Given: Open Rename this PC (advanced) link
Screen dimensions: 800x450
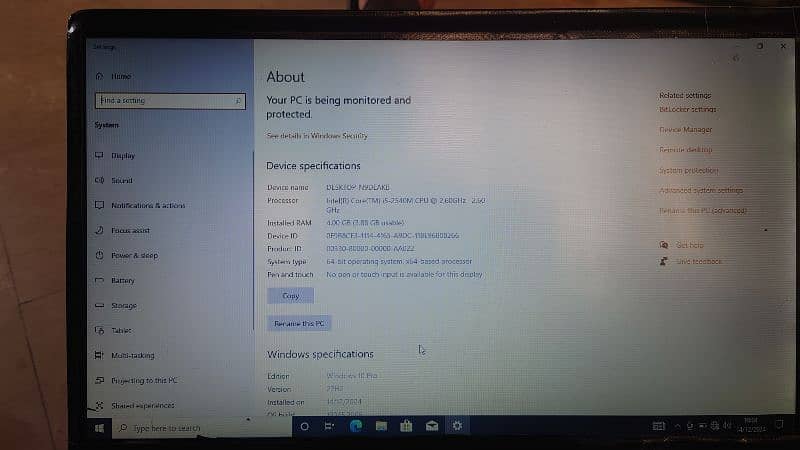Looking at the screenshot, I should [x=703, y=211].
